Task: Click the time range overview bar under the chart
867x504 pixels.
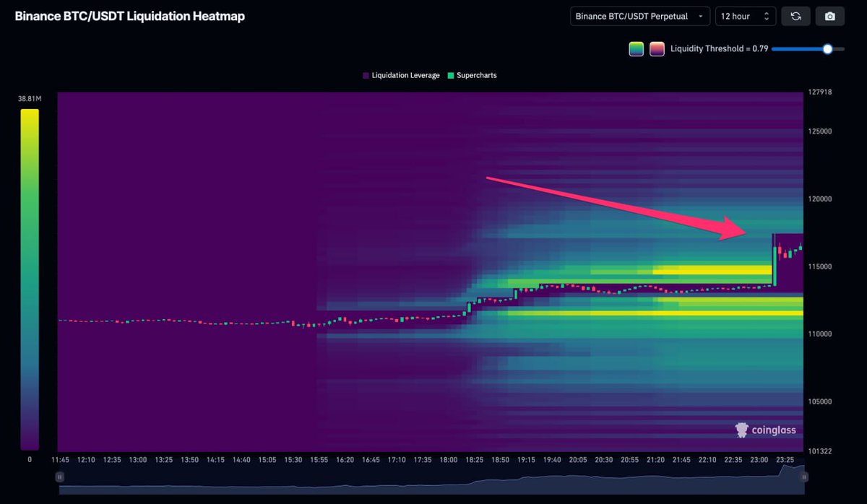Action: (432, 479)
